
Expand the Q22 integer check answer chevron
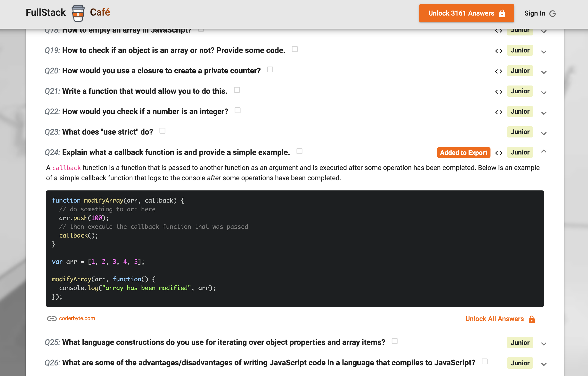tap(544, 113)
